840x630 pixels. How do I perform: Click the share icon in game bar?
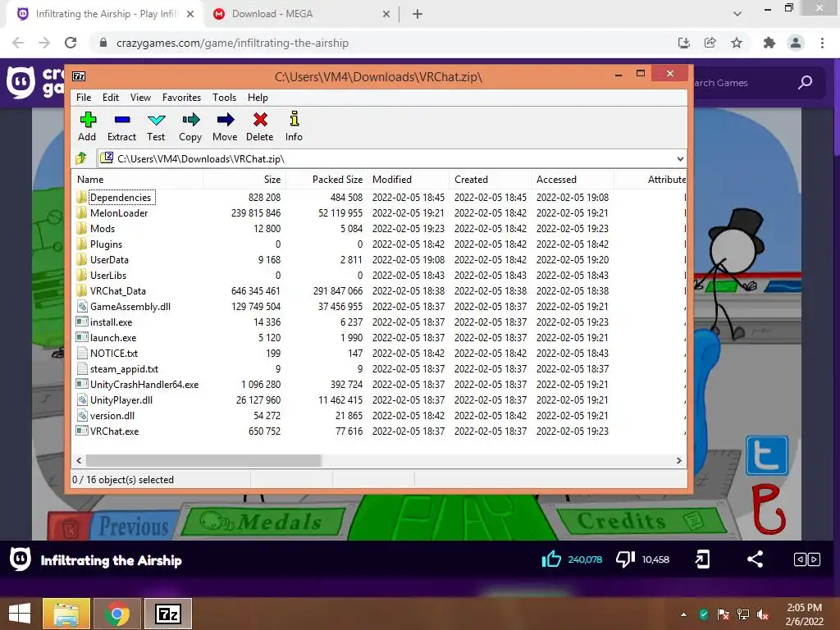pyautogui.click(x=755, y=559)
